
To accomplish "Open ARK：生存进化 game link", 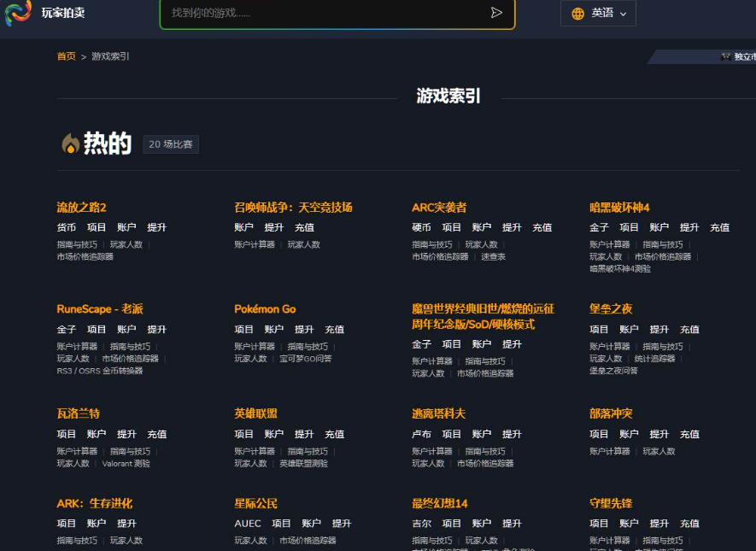I will [95, 504].
